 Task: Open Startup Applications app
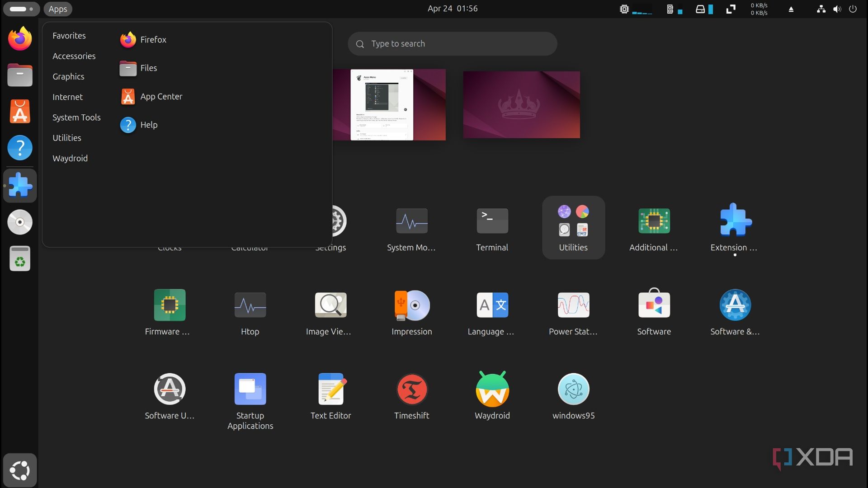click(250, 401)
